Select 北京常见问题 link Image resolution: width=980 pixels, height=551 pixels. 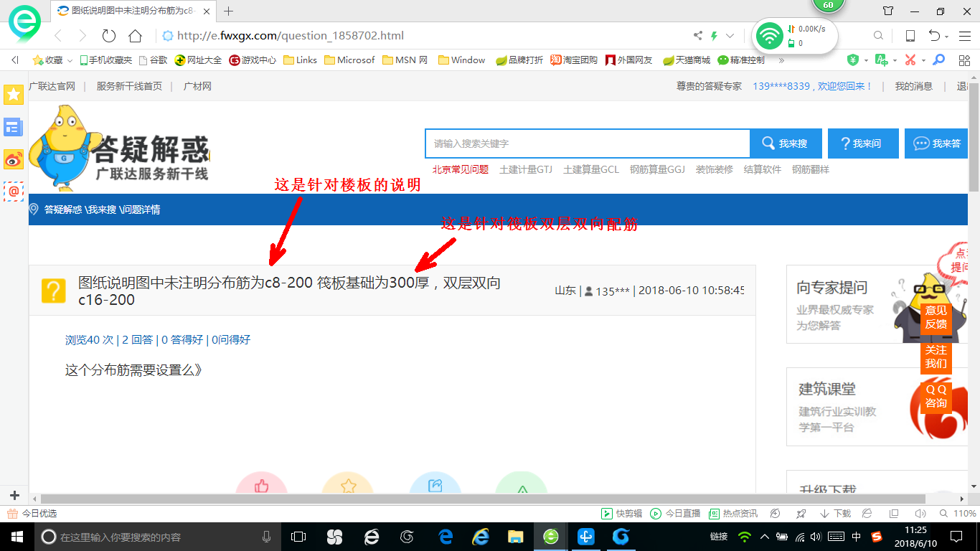click(461, 169)
